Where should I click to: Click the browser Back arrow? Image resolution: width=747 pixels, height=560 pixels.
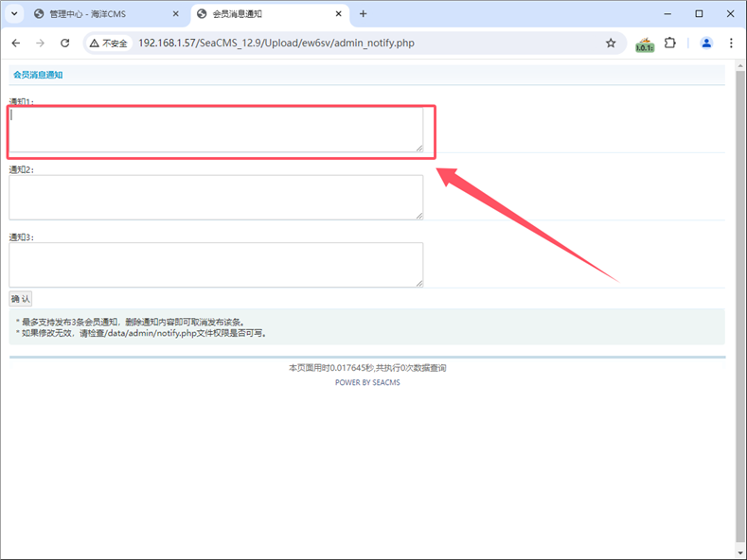point(16,43)
